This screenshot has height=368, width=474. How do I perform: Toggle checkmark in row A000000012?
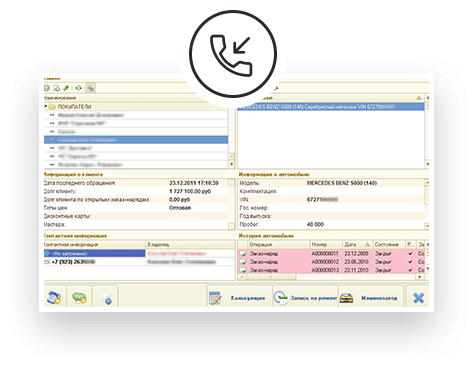[410, 262]
